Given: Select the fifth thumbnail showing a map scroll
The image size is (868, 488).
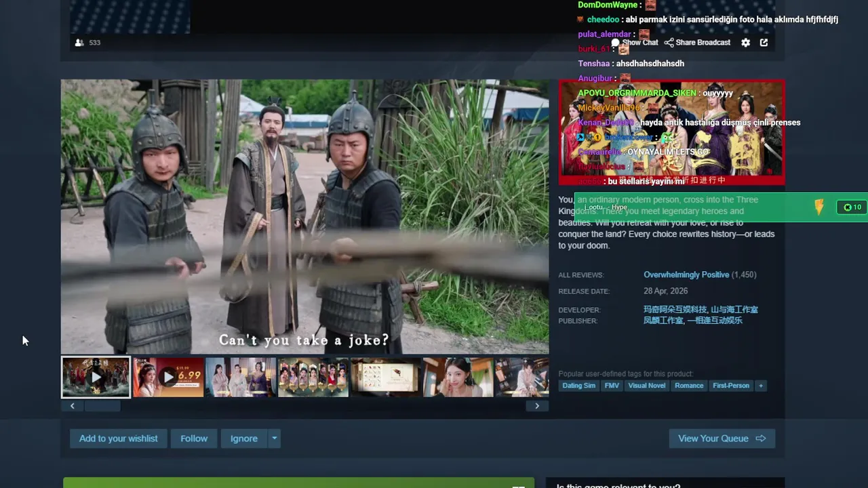Looking at the screenshot, I should coord(386,378).
